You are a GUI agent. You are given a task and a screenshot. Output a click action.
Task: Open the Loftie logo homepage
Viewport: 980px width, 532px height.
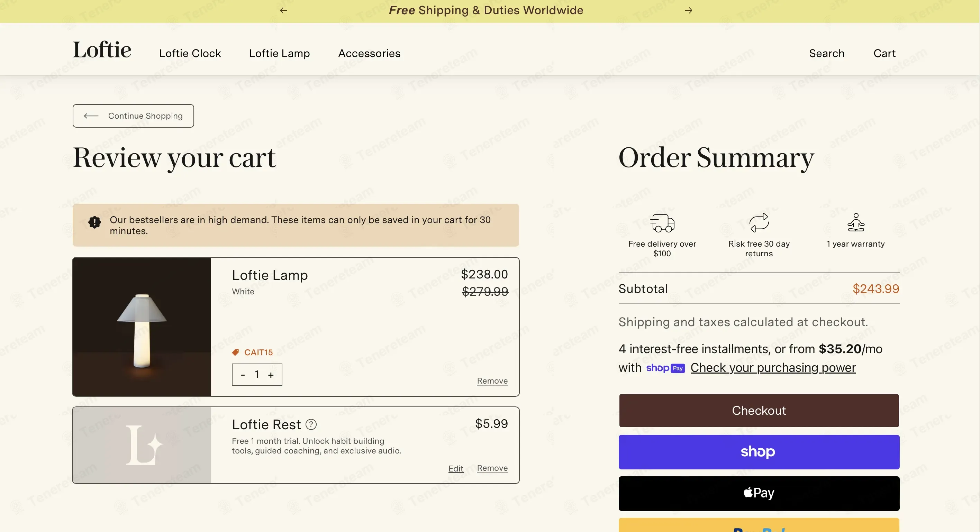(x=102, y=50)
